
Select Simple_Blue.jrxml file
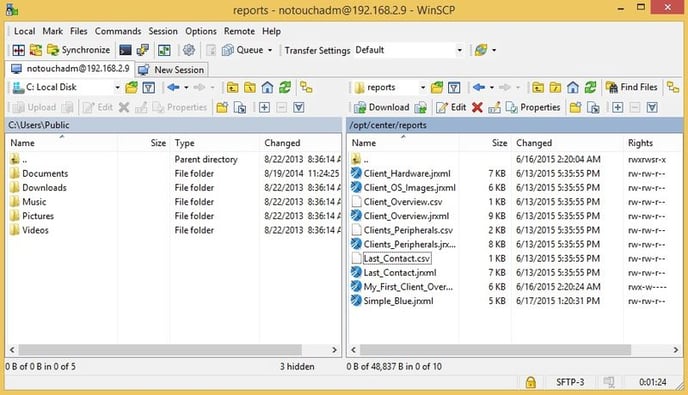coord(398,301)
